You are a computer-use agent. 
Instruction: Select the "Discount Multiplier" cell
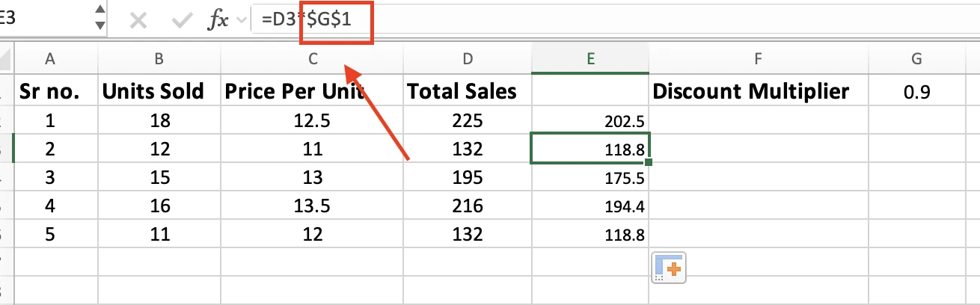759,91
